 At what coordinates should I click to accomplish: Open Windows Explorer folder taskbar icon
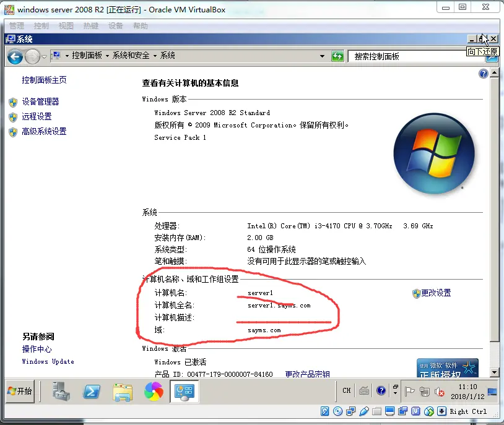(x=123, y=392)
